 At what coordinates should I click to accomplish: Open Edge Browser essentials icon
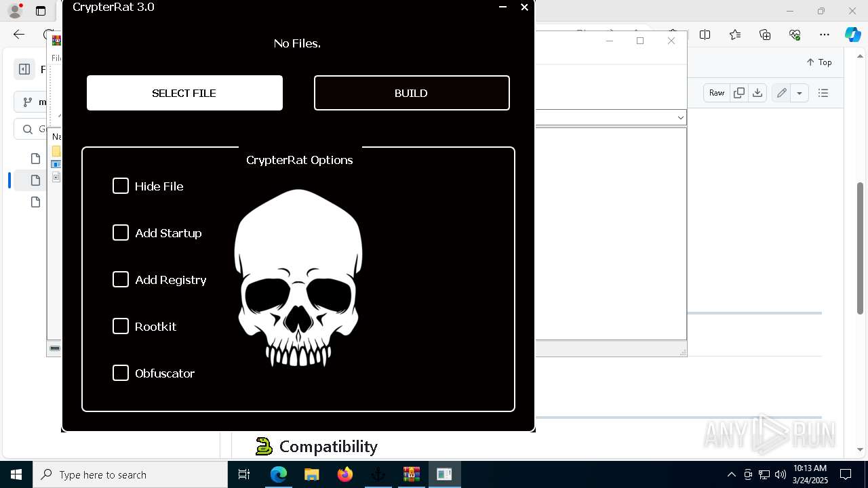pyautogui.click(x=795, y=35)
